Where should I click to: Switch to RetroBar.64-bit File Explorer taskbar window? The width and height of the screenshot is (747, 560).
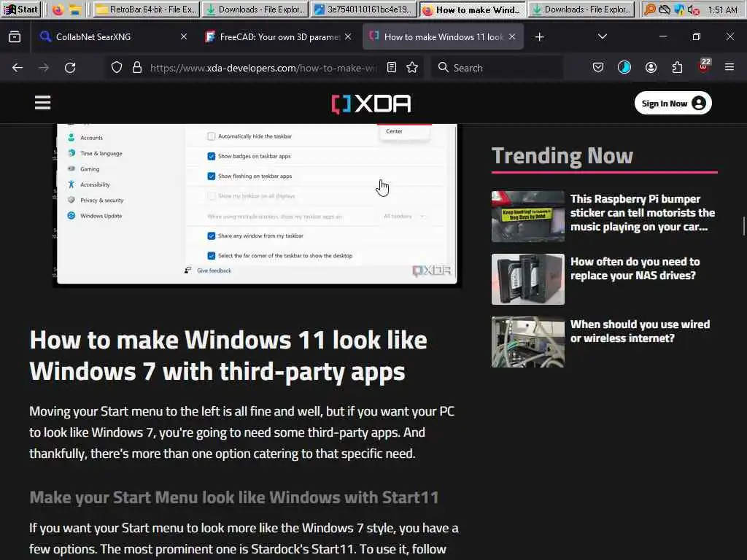(147, 9)
